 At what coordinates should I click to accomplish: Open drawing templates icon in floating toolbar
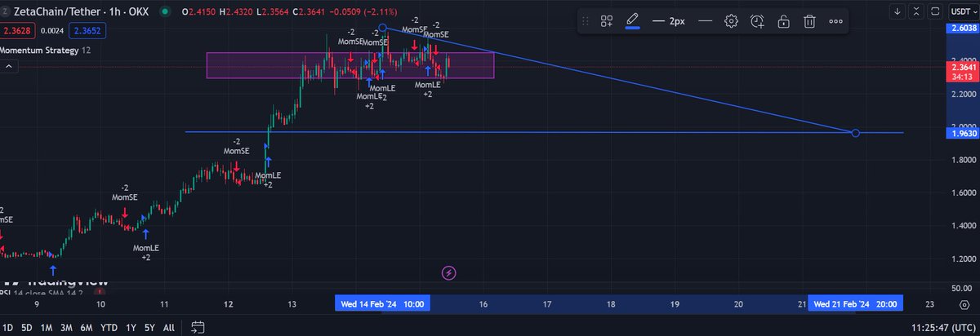coord(607,21)
